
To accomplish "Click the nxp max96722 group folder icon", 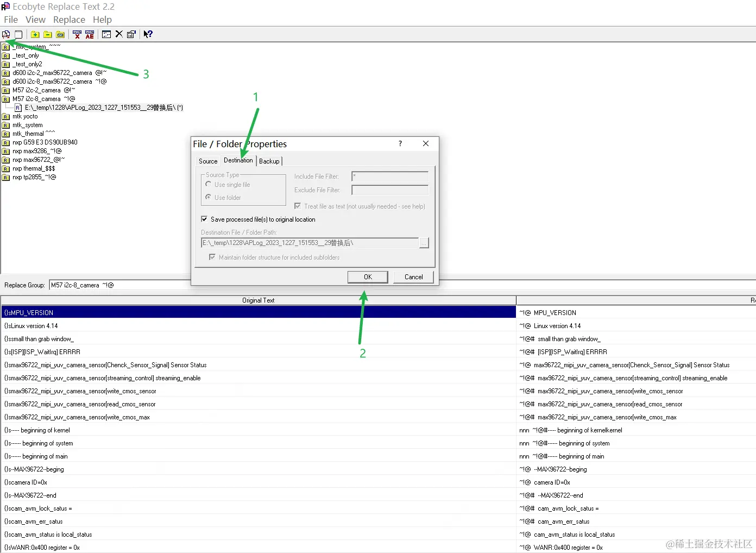I will coord(6,160).
